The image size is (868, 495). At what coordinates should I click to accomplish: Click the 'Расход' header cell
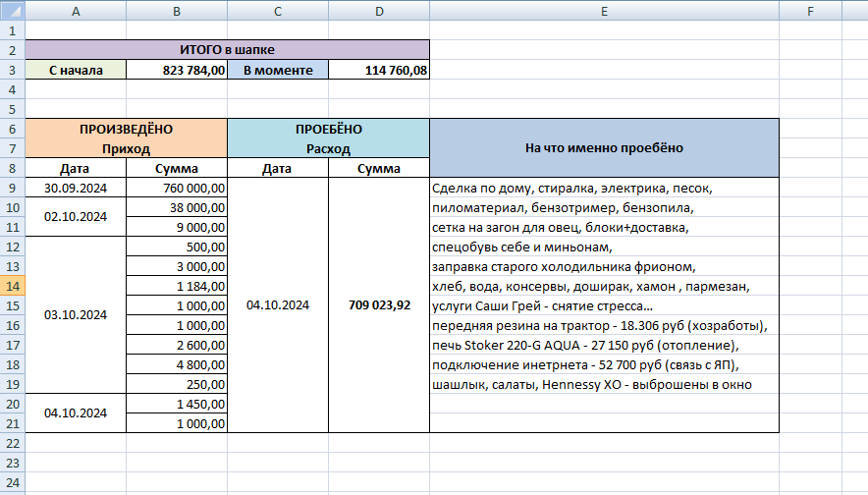tap(328, 148)
